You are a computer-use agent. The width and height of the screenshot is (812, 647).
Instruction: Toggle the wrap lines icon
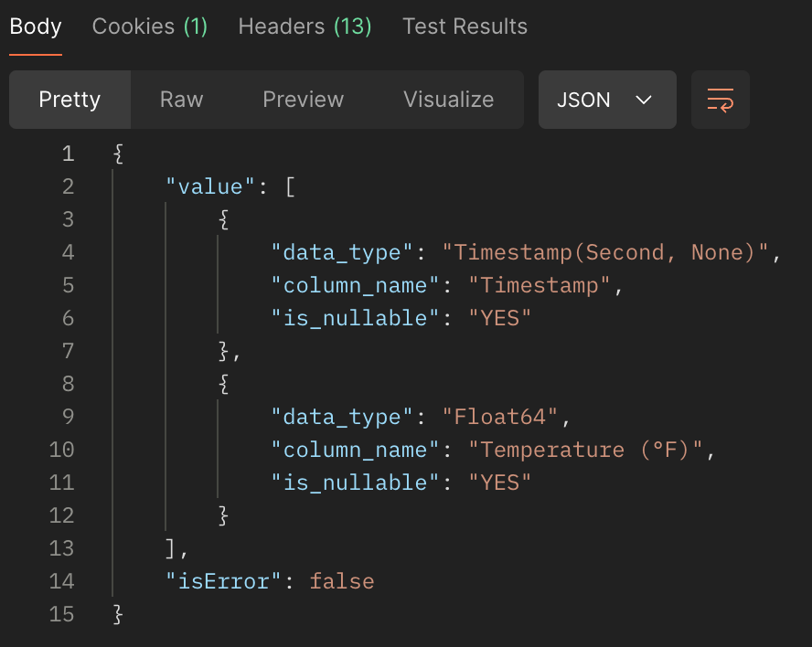(x=721, y=100)
